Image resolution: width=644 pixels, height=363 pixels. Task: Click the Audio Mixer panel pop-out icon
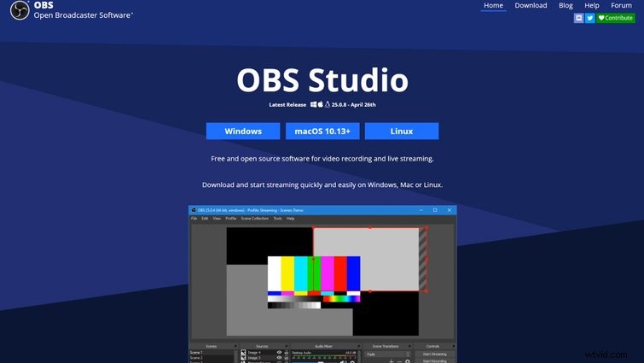click(358, 346)
